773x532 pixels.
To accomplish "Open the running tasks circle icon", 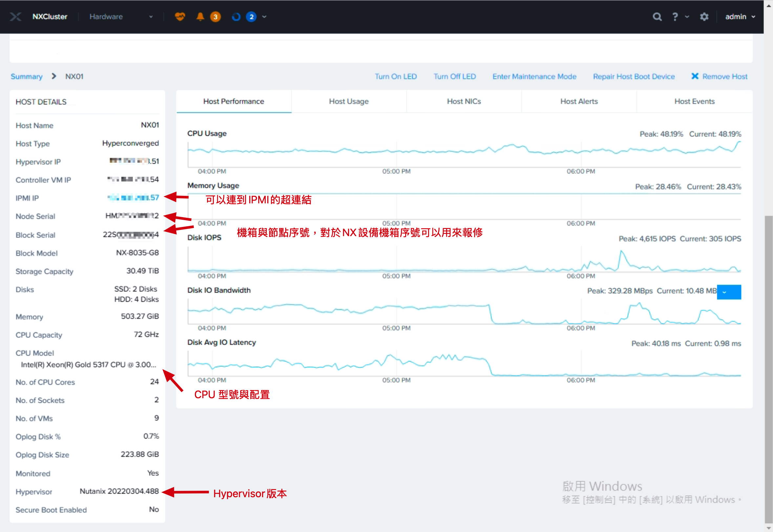I will coord(236,17).
